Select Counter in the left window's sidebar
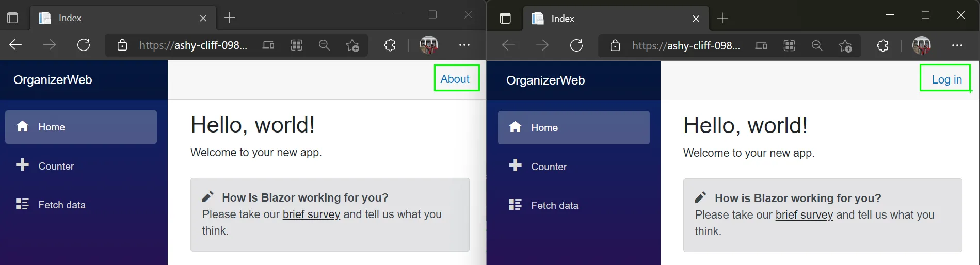This screenshot has height=265, width=980. [56, 166]
